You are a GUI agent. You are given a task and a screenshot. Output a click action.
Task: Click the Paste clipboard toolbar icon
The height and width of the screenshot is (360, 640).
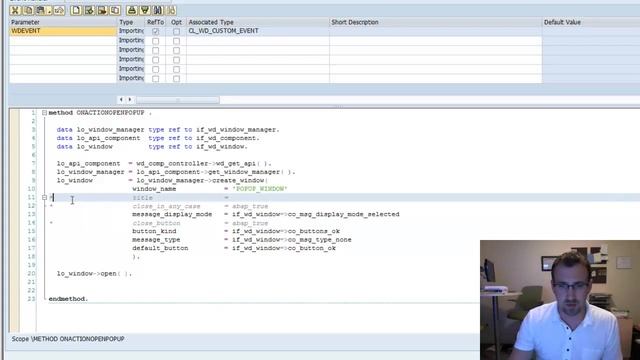[42, 10]
